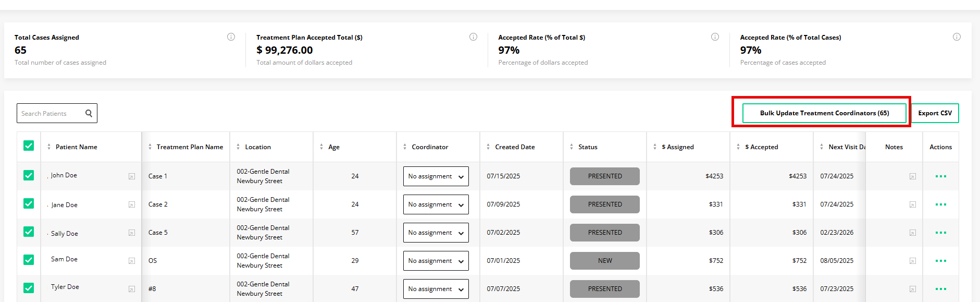Click Bulk Update Treatment Coordinators (65) button
The image size is (980, 302).
(824, 113)
